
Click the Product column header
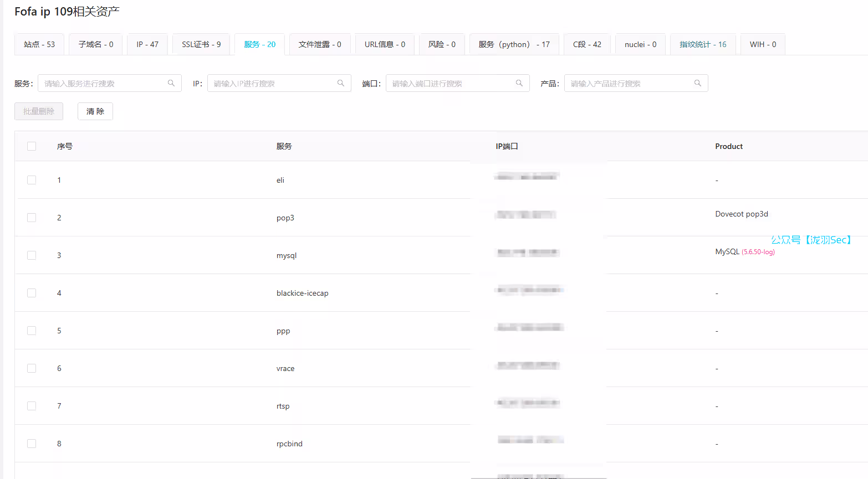tap(729, 146)
